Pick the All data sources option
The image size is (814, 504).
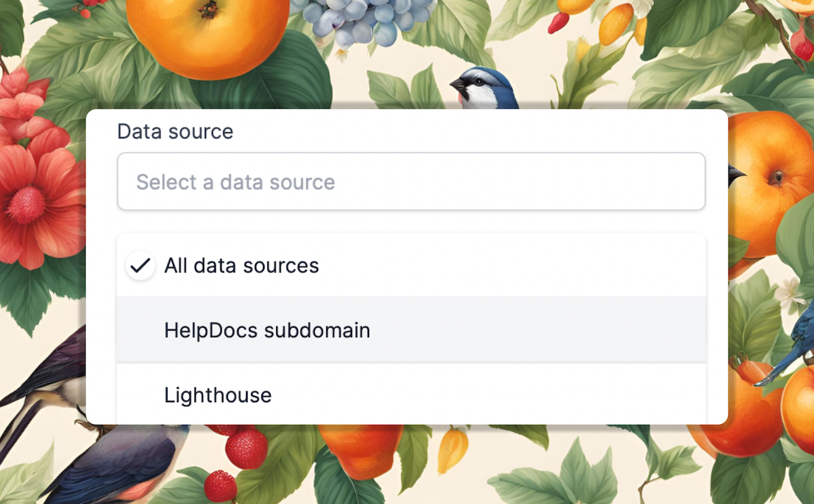tap(410, 265)
